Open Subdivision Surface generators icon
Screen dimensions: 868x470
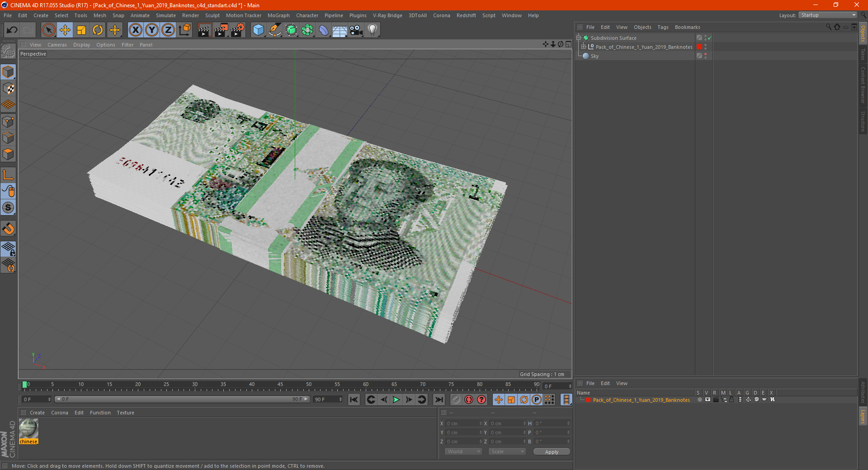click(291, 30)
